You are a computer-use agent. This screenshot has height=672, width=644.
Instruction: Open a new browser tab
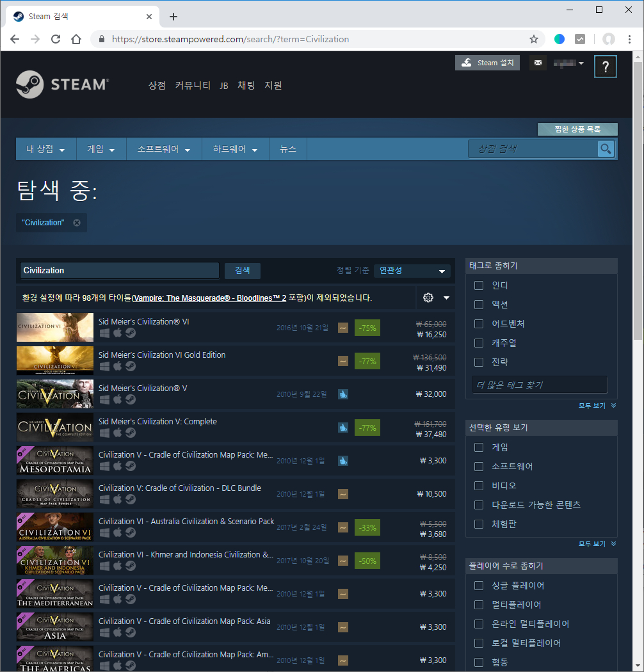pos(173,17)
